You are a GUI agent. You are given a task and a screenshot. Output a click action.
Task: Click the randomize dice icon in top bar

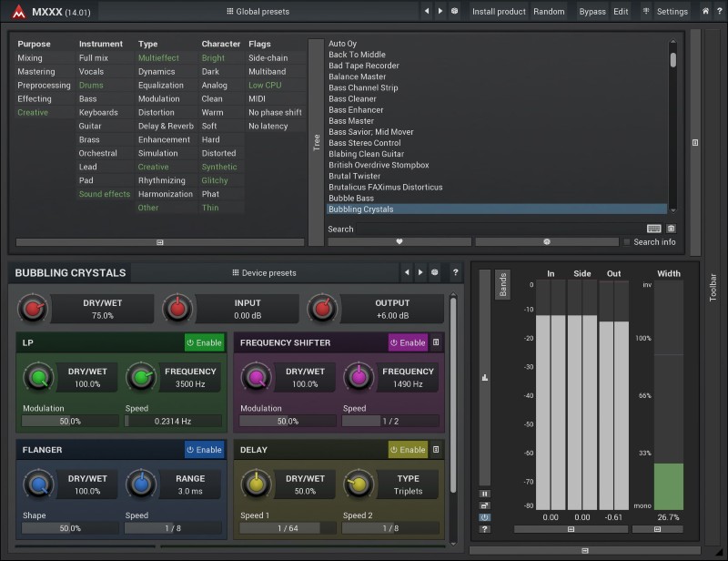click(454, 12)
